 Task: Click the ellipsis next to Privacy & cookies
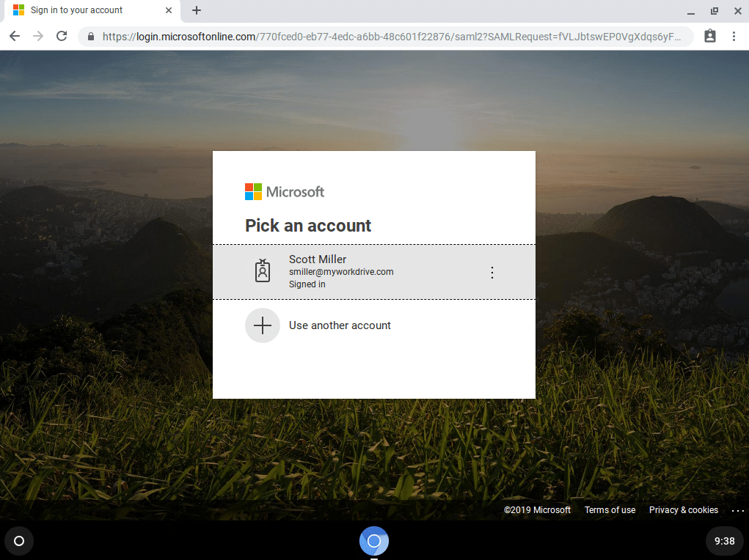point(738,510)
